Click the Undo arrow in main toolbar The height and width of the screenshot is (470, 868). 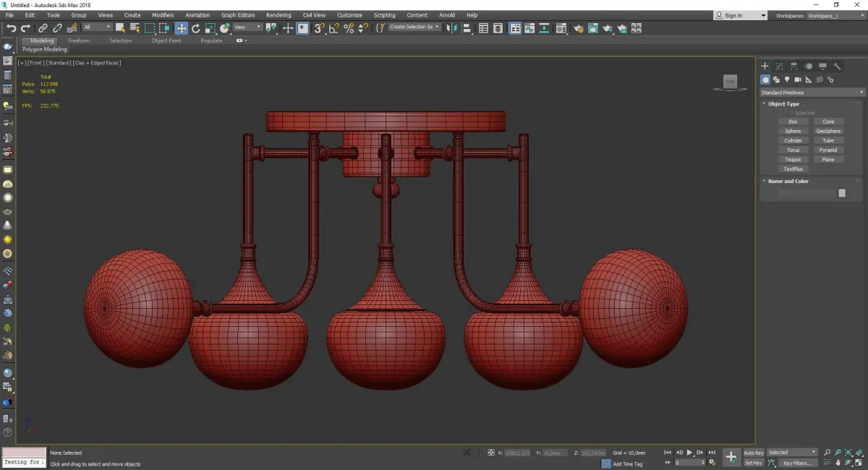[x=11, y=28]
